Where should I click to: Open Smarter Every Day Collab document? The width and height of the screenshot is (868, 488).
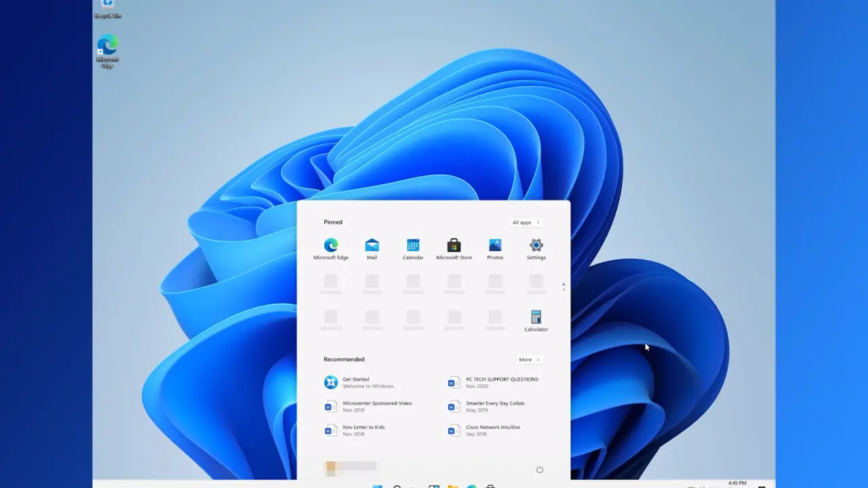point(494,406)
